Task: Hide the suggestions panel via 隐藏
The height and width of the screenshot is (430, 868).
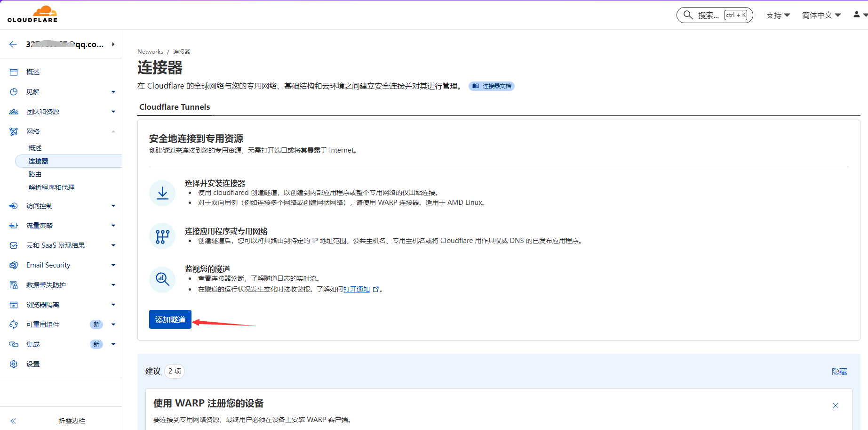Action: [x=839, y=372]
